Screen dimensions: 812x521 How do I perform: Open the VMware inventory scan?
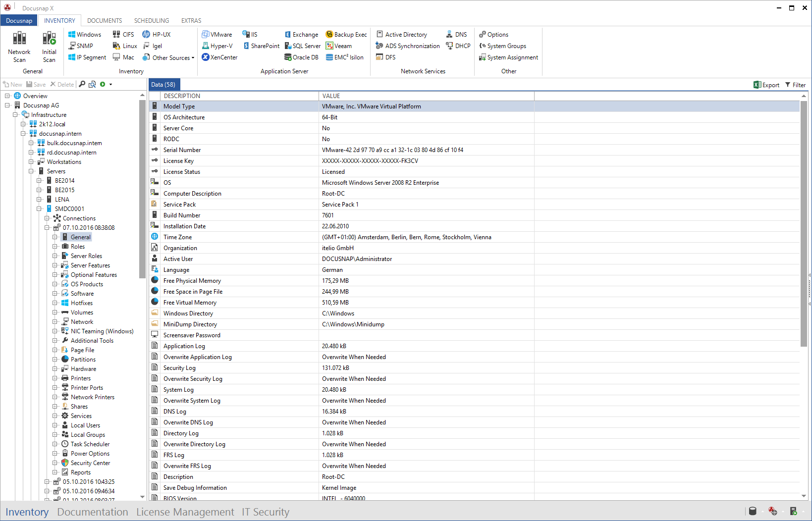click(x=217, y=34)
